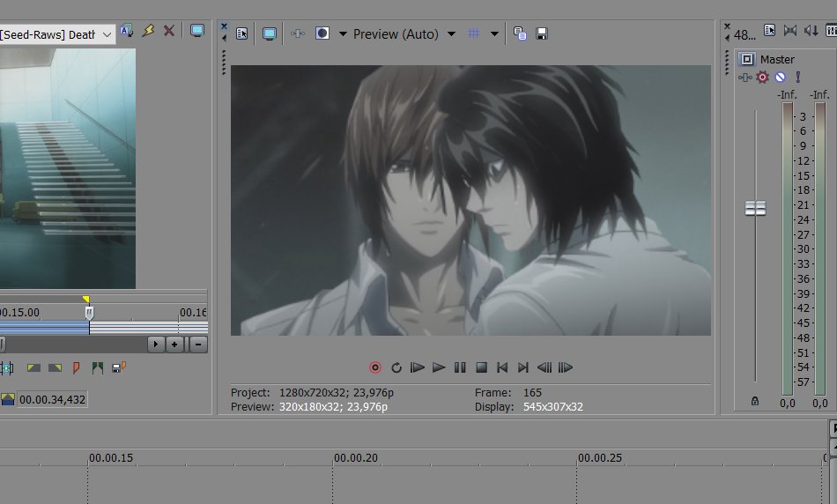
Task: Toggle Video Preview on external monitor
Action: click(270, 34)
